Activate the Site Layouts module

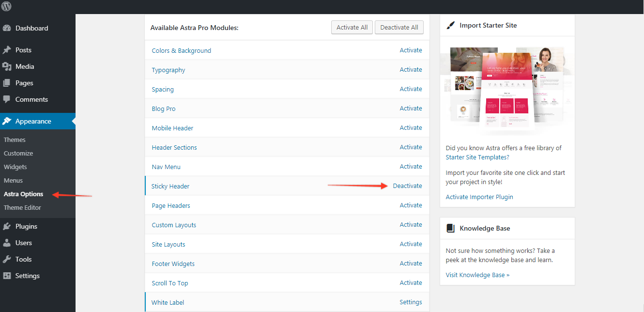[x=411, y=244]
